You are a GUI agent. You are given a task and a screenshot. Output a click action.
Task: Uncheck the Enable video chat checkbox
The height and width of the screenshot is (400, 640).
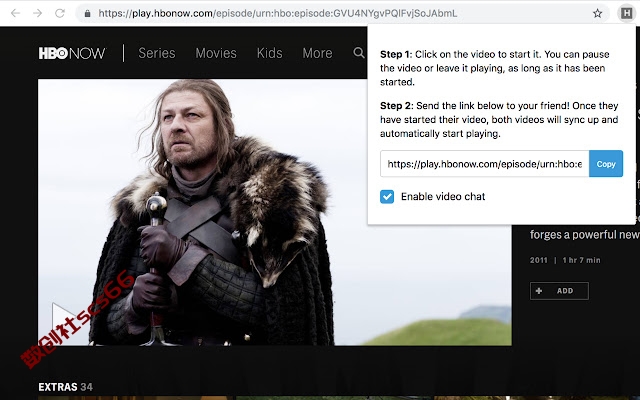(387, 197)
